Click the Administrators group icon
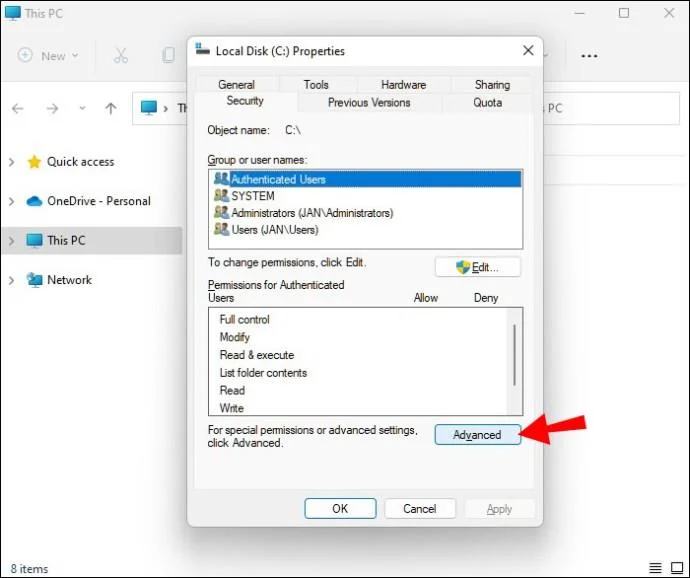This screenshot has height=578, width=690. pyautogui.click(x=221, y=212)
